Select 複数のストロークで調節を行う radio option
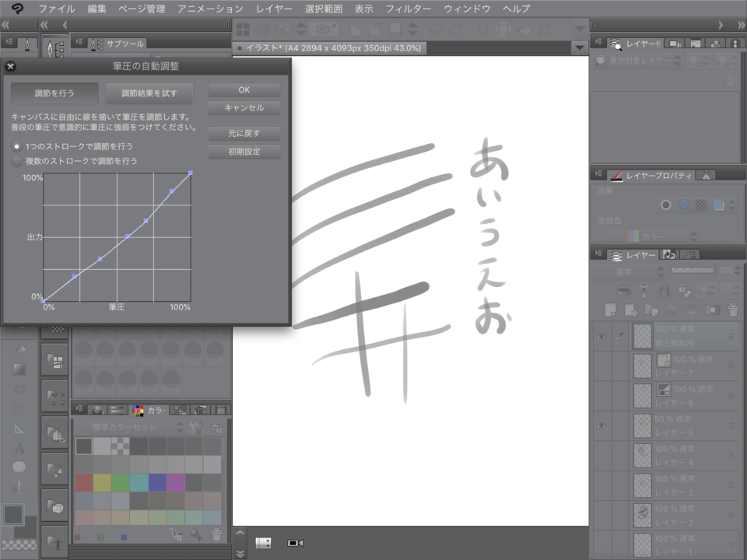 coord(17,161)
